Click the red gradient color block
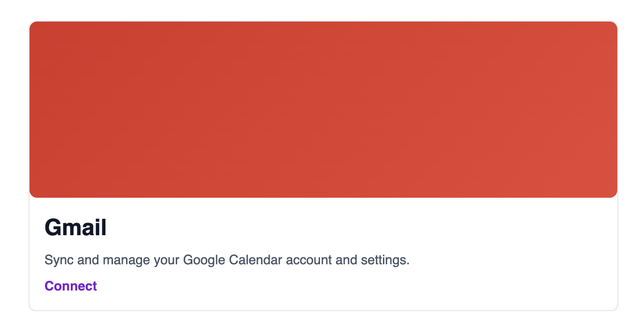This screenshot has width=644, height=328. [323, 110]
